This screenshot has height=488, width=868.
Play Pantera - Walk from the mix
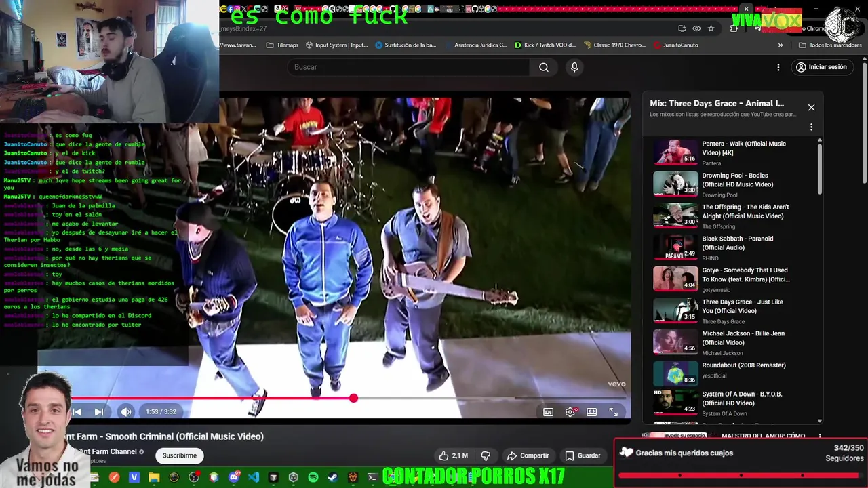click(x=730, y=152)
